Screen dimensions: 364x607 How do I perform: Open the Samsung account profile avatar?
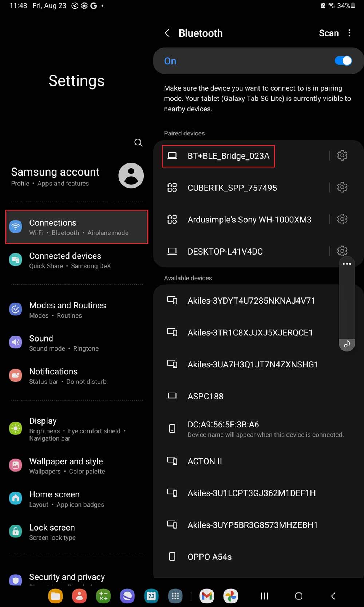click(131, 176)
